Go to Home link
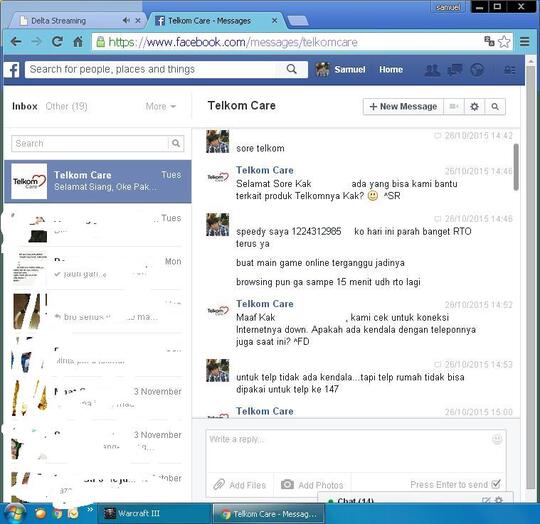Screen dimensions: 540x524 click(x=391, y=70)
